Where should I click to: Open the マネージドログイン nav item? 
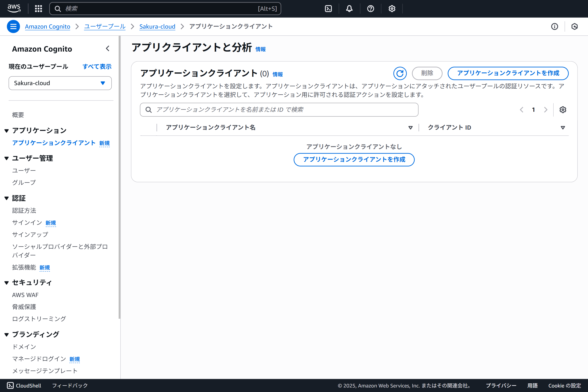pos(39,359)
